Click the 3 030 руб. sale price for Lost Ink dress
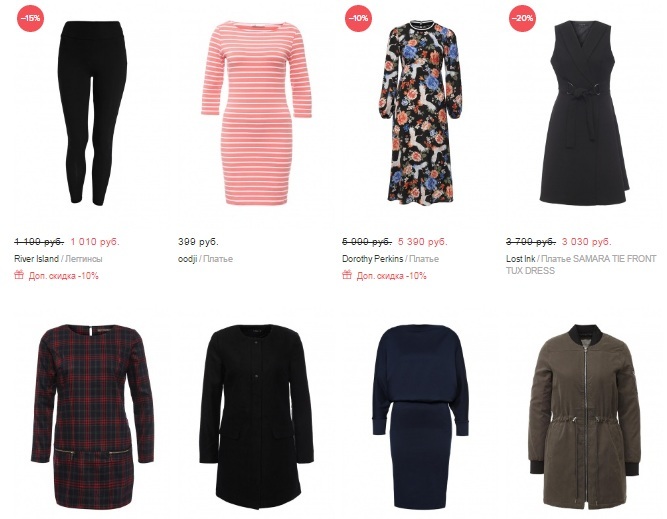 (x=587, y=242)
